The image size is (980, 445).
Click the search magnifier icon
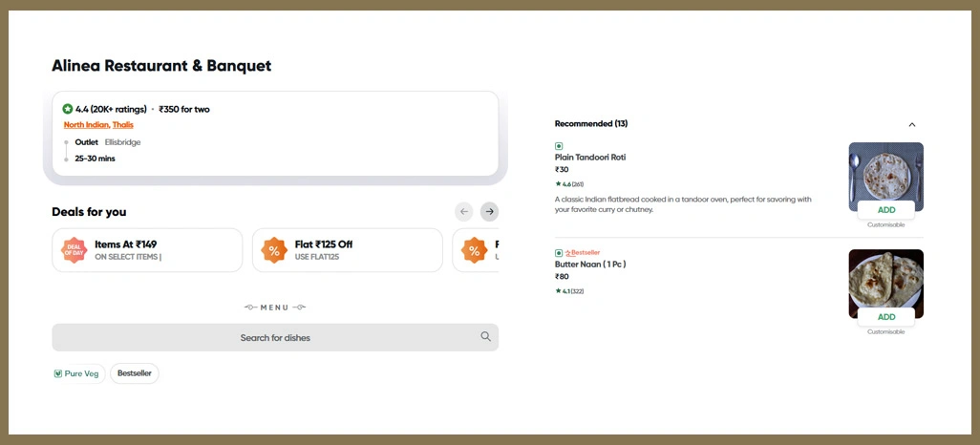tap(486, 337)
